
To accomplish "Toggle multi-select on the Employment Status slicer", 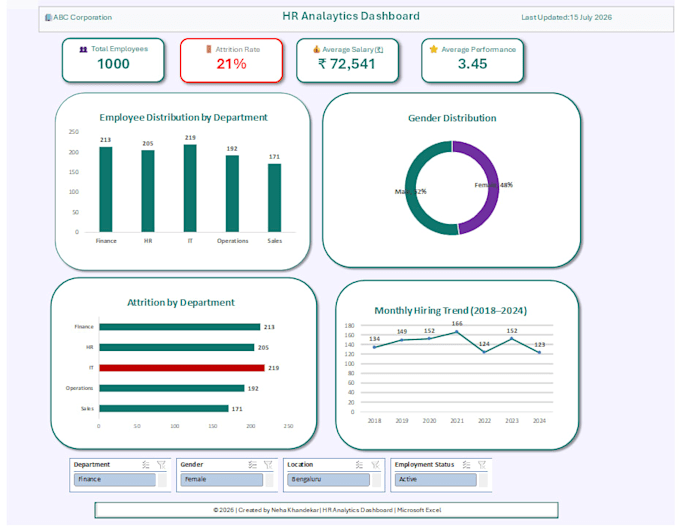I will point(466,465).
